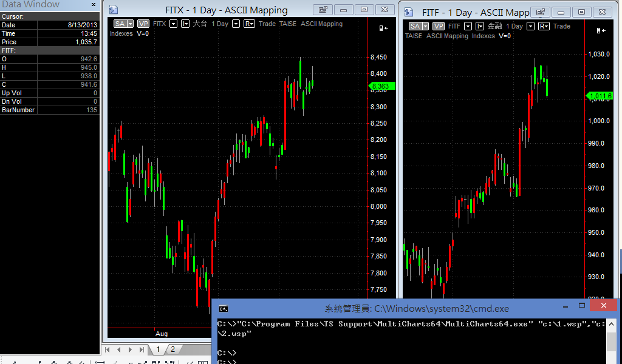Viewport: 622px width, 364px height.
Task: Open the 'I' dropdown in the FITX chart
Action: (185, 24)
